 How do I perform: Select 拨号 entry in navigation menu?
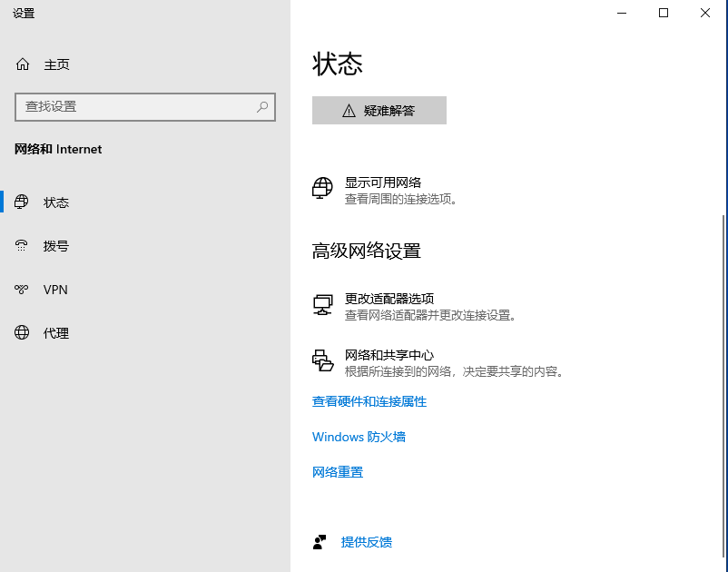pos(55,245)
